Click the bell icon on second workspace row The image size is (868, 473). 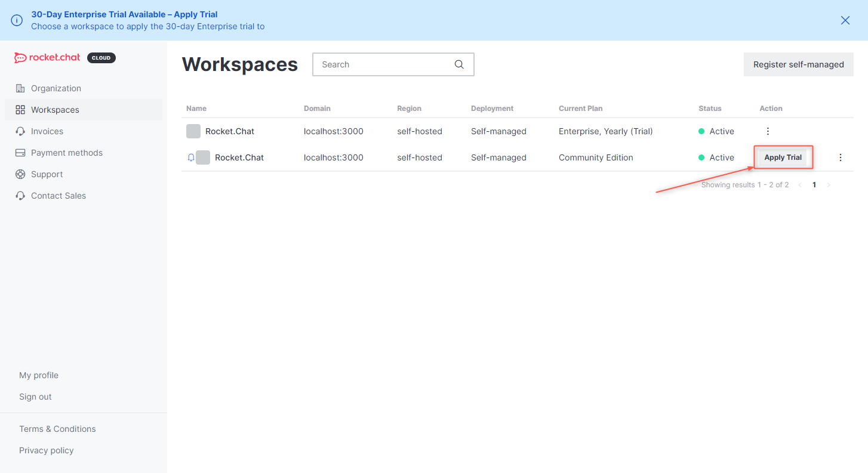click(x=191, y=157)
